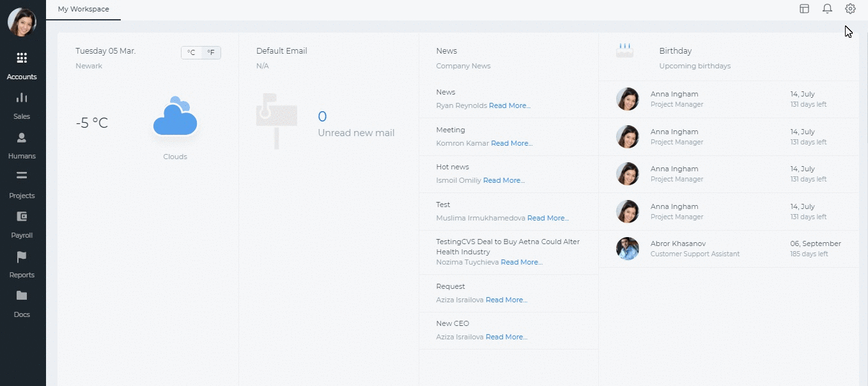Read more on Hot news item
The height and width of the screenshot is (386, 868).
[504, 180]
